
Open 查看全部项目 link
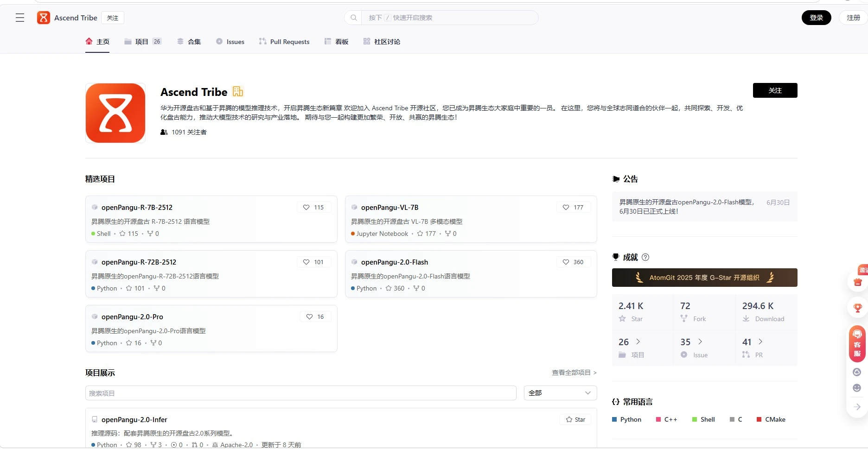click(x=574, y=373)
